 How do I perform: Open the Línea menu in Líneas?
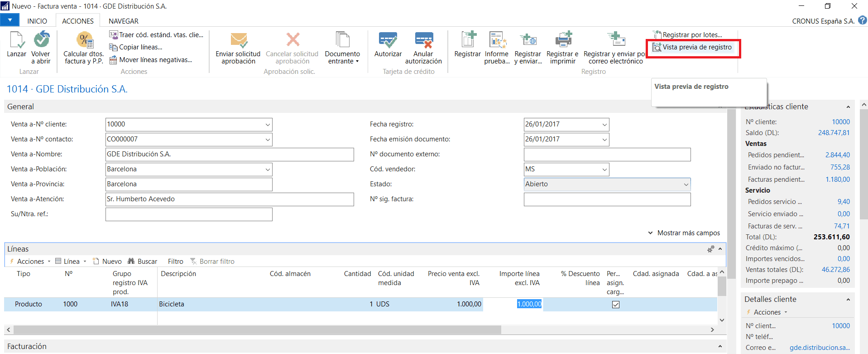pos(71,262)
